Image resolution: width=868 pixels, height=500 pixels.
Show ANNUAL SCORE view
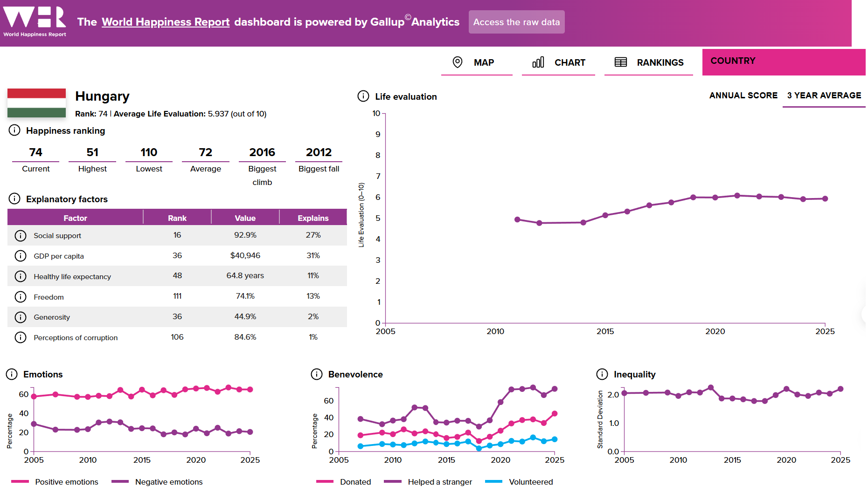[x=743, y=96]
